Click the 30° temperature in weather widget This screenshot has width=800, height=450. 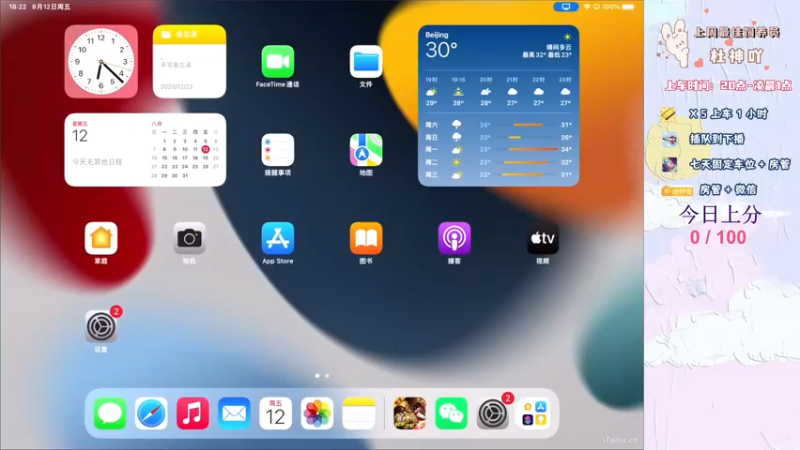coord(441,50)
